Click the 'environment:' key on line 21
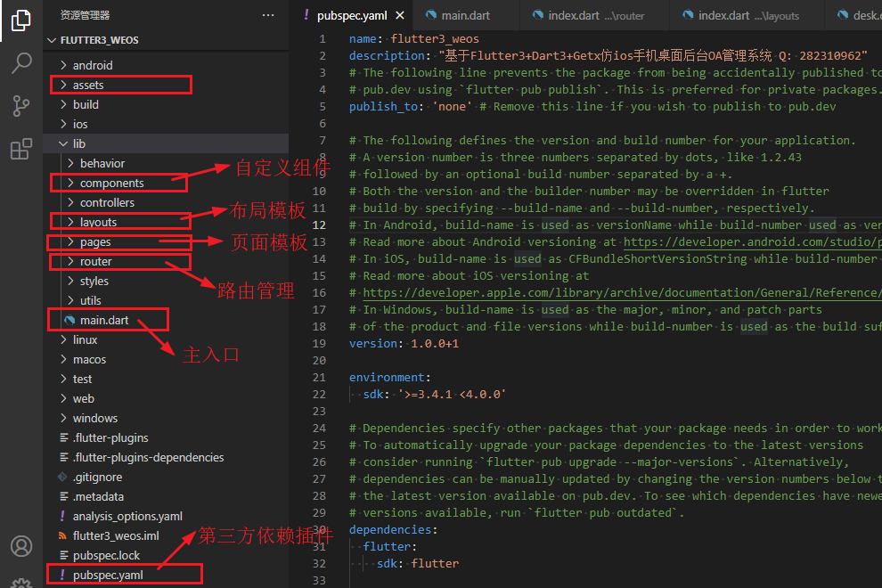The width and height of the screenshot is (882, 588). pyautogui.click(x=390, y=378)
